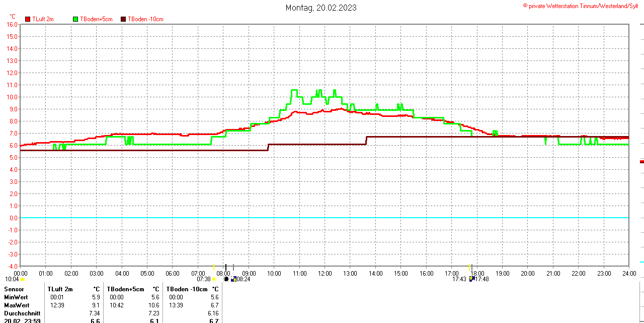
Task: Click the green TBoden+5cm legend square
Action: 75,19
